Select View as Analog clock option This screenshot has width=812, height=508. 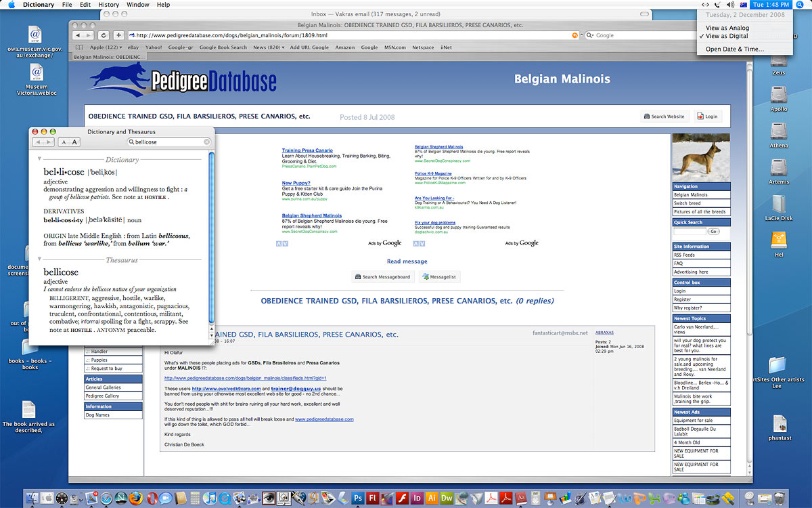tap(727, 28)
